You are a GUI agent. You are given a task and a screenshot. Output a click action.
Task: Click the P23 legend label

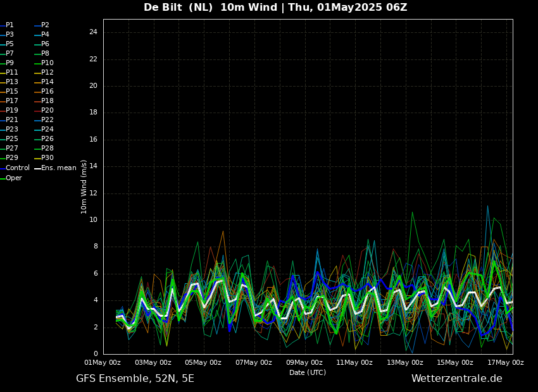[12, 130]
